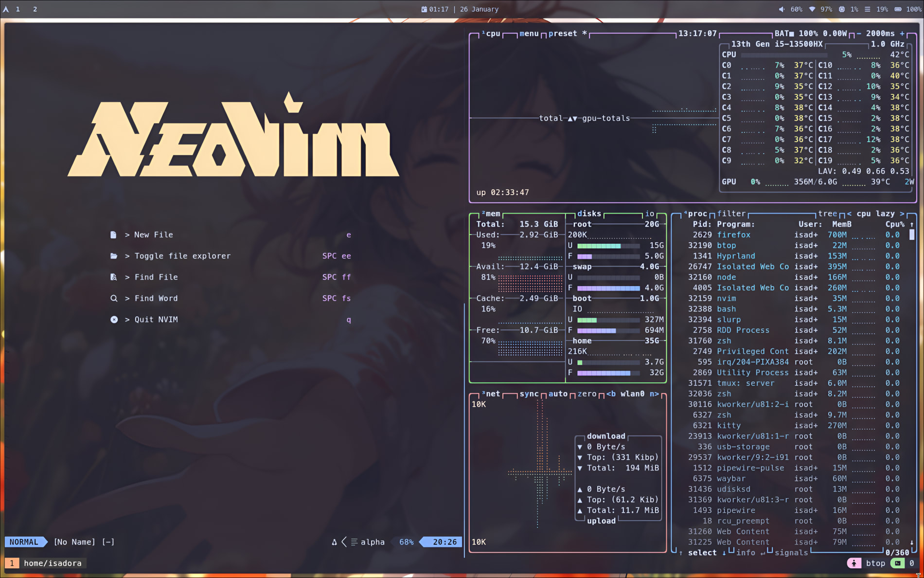
Task: Toggle net auto scaling
Action: pos(558,394)
